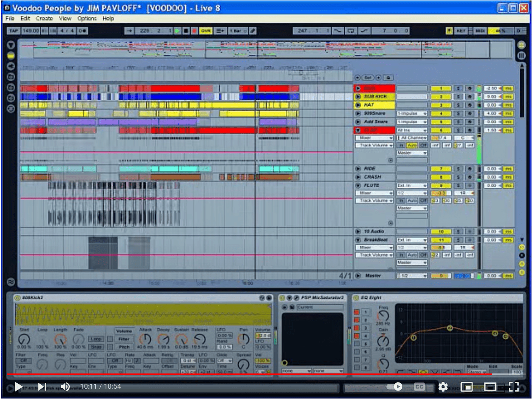Select the draw mode pencil tool

[252, 31]
